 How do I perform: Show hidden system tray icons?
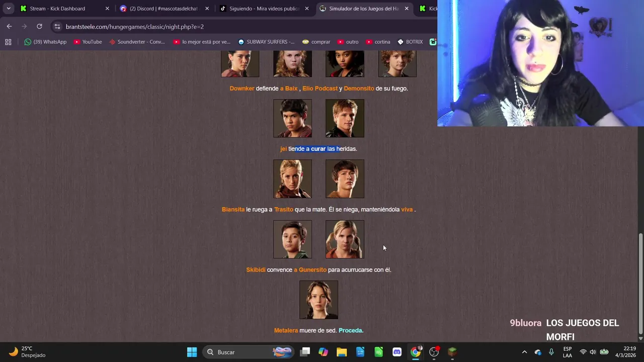pos(524,352)
